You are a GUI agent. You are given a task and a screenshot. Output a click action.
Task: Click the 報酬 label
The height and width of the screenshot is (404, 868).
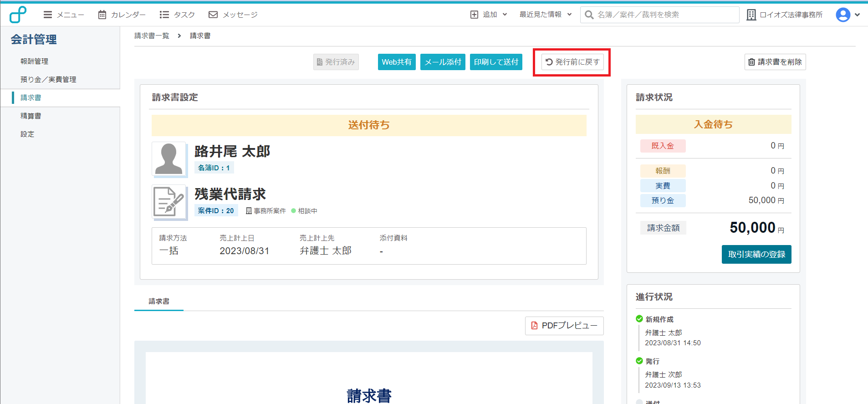pos(663,171)
